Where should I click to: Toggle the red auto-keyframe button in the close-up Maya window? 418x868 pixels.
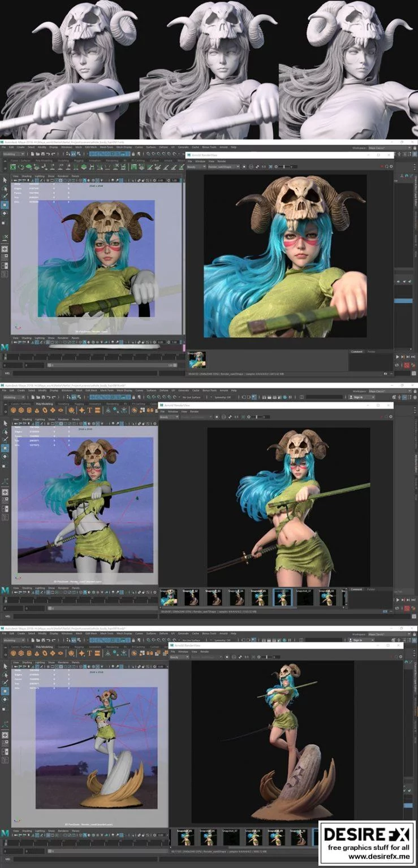[407, 365]
